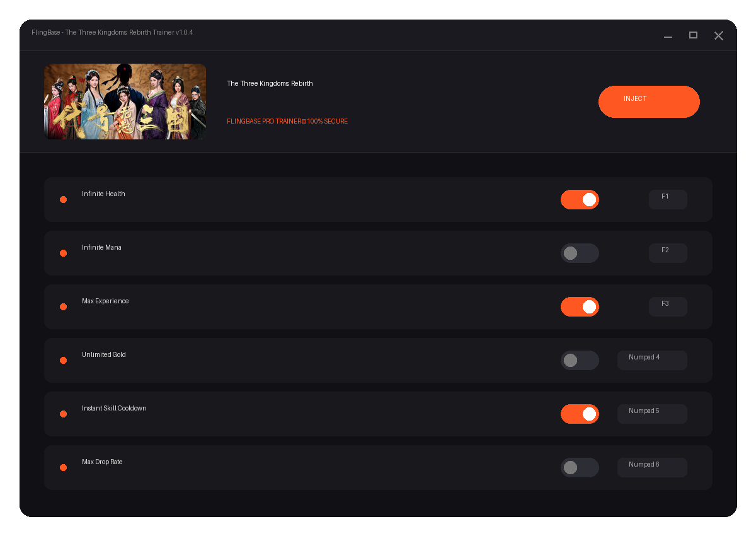Change the Numpad 4 hotkey binding
This screenshot has width=756, height=536.
[652, 360]
